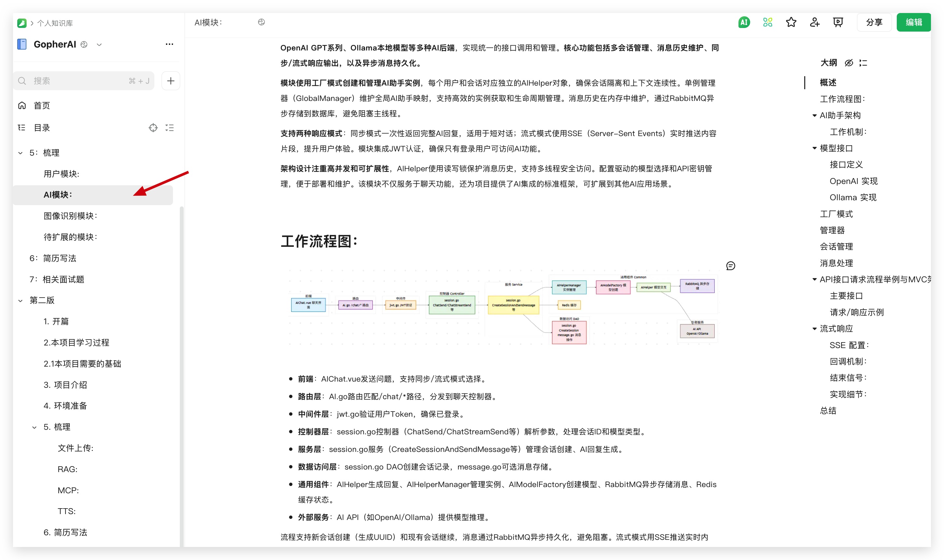This screenshot has width=944, height=560.
Task: Click the comment bubble beside the flowchart
Action: coord(730,266)
